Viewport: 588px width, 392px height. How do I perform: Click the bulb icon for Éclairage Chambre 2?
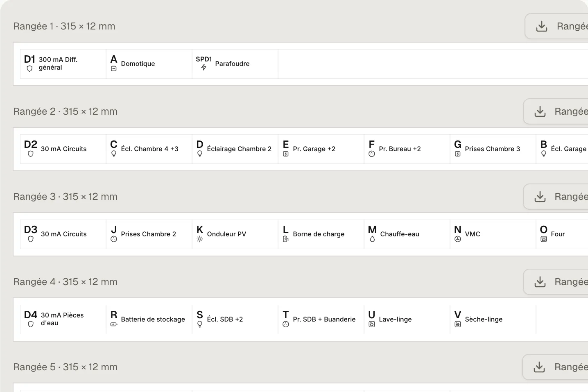[x=200, y=154]
